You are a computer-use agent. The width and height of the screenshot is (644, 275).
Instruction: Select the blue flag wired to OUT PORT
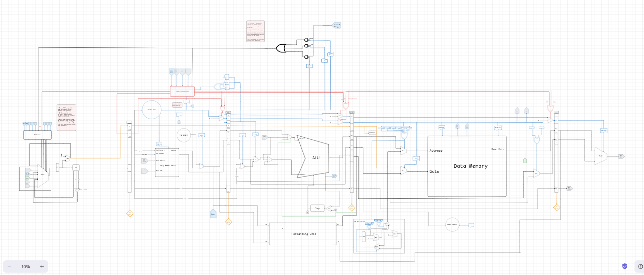click(x=471, y=225)
